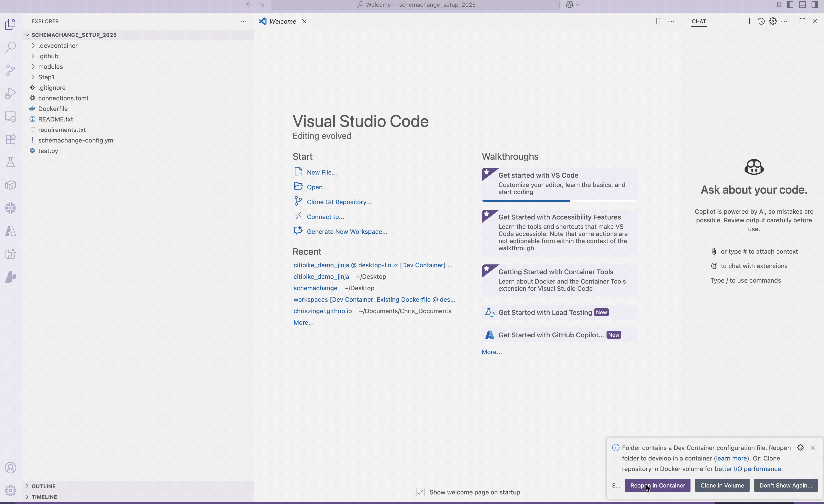
Task: Toggle the Show welcome page on startup checkbox
Action: [420, 492]
